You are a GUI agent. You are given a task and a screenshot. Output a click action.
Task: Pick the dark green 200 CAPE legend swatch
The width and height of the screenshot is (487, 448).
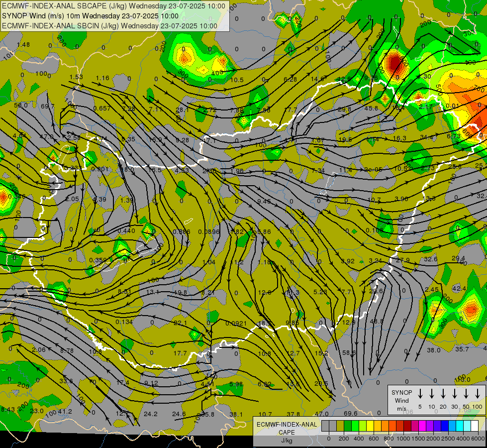[348, 426]
